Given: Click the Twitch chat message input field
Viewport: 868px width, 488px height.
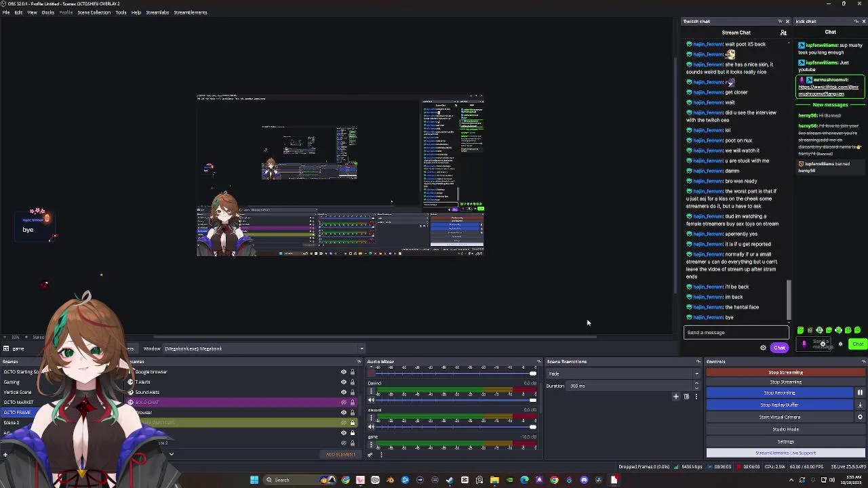Looking at the screenshot, I should (x=736, y=332).
